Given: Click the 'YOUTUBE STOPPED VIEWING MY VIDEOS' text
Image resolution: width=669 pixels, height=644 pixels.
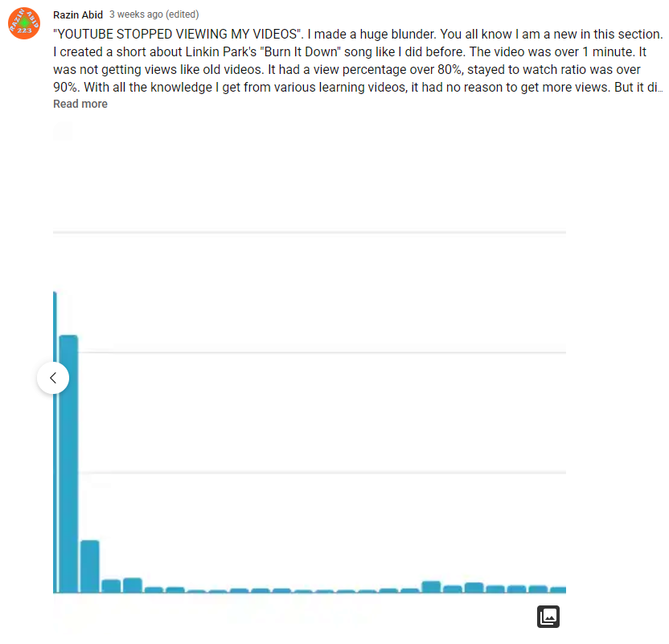Looking at the screenshot, I should coord(177,34).
